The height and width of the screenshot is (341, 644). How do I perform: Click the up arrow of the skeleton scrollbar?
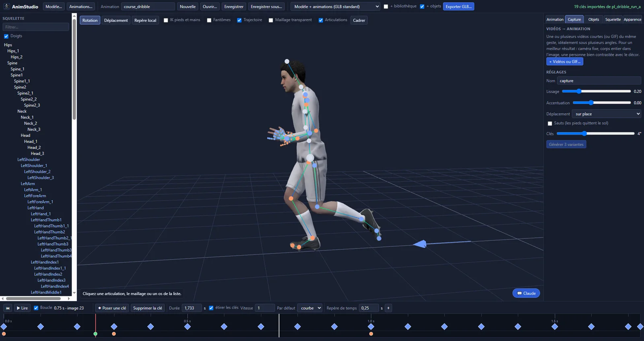[74, 16]
